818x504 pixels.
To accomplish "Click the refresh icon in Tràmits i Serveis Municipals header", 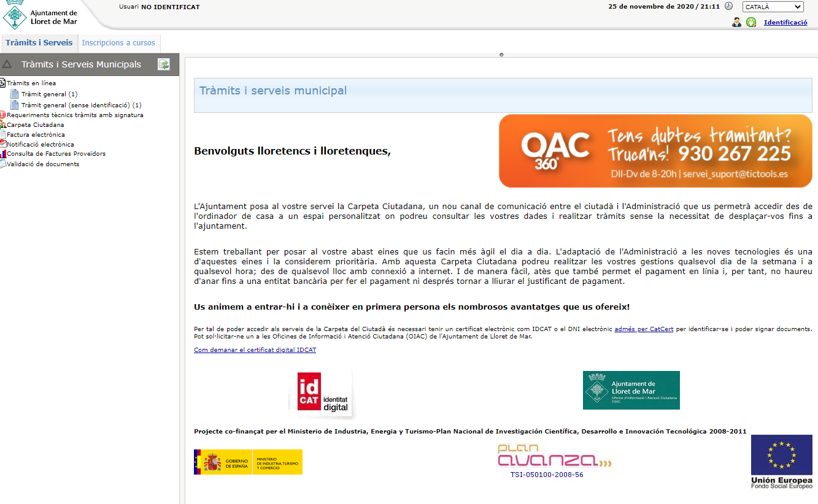I will (164, 64).
